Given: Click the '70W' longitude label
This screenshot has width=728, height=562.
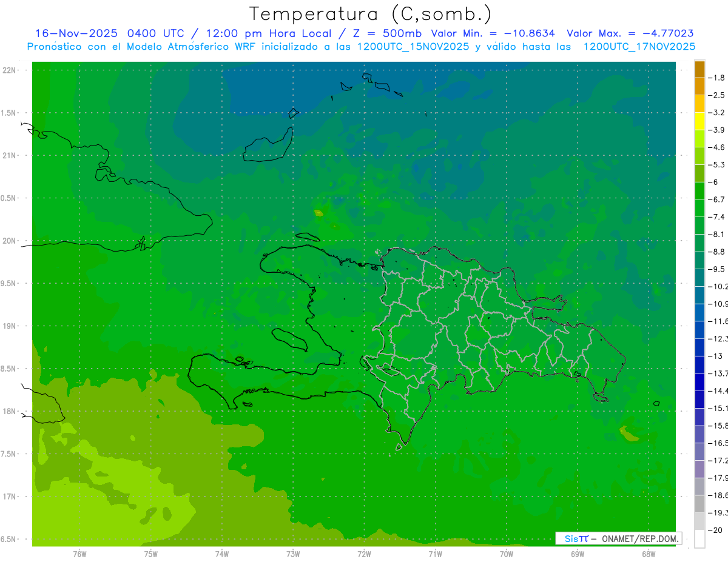Looking at the screenshot, I should (x=507, y=554).
